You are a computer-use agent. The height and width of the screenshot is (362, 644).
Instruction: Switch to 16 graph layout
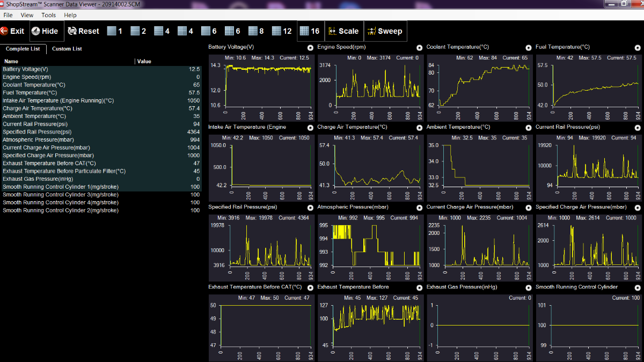(x=310, y=31)
